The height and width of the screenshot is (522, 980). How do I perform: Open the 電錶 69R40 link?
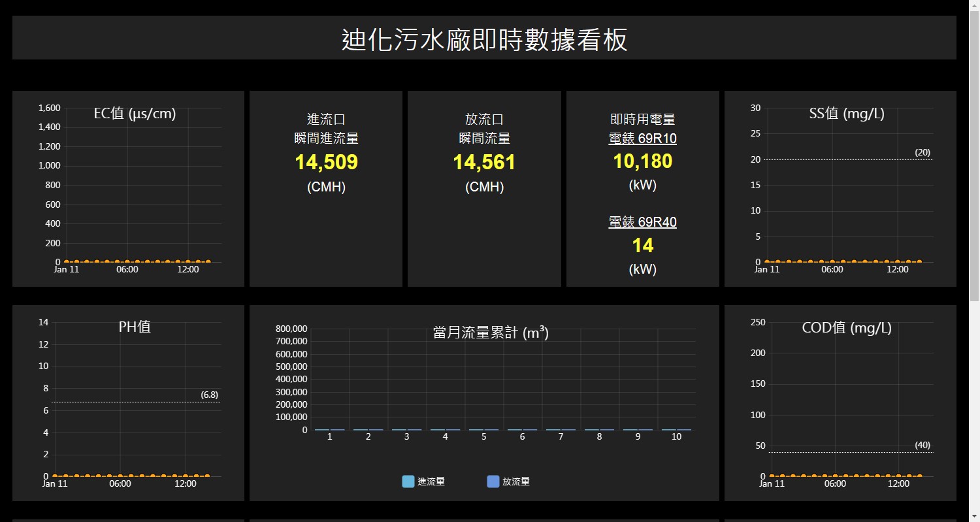point(642,222)
